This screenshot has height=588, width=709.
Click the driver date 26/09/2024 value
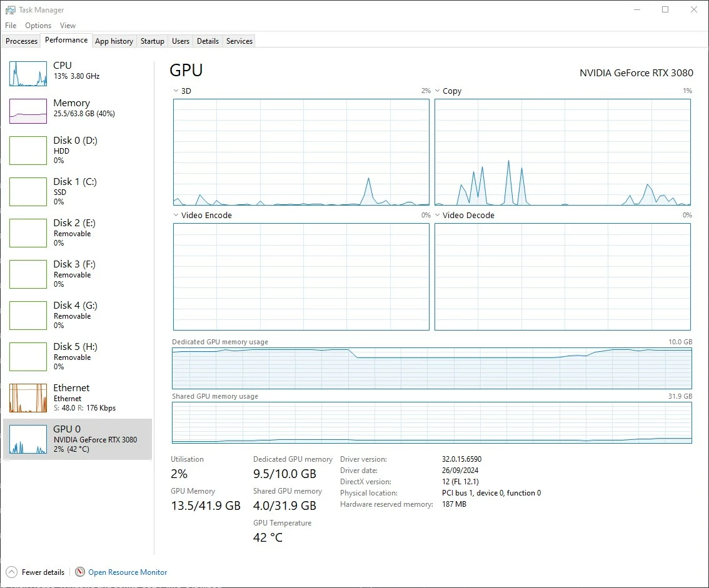coord(460,471)
